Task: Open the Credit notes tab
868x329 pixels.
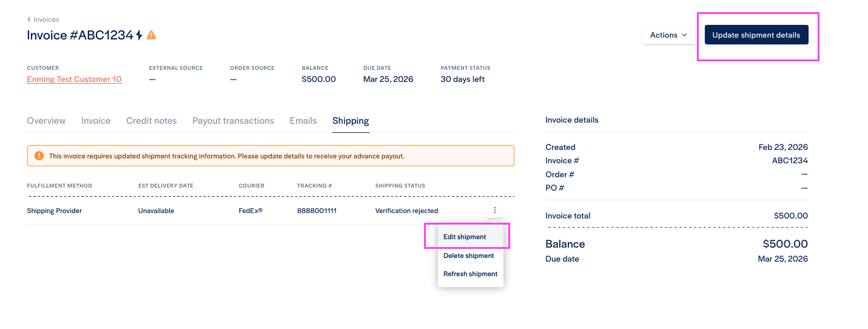Action: tap(152, 121)
